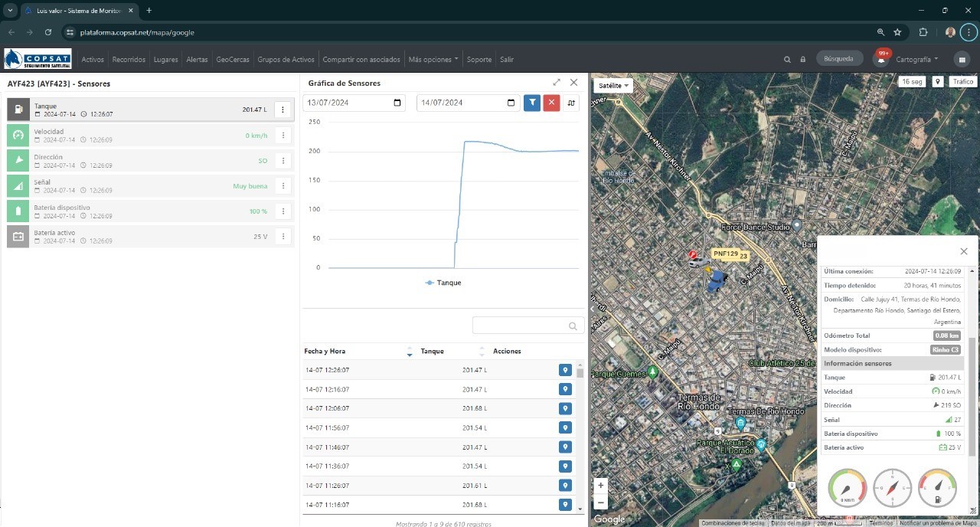The width and height of the screenshot is (980, 527).
Task: Click the Señal signal strength icon
Action: point(17,185)
